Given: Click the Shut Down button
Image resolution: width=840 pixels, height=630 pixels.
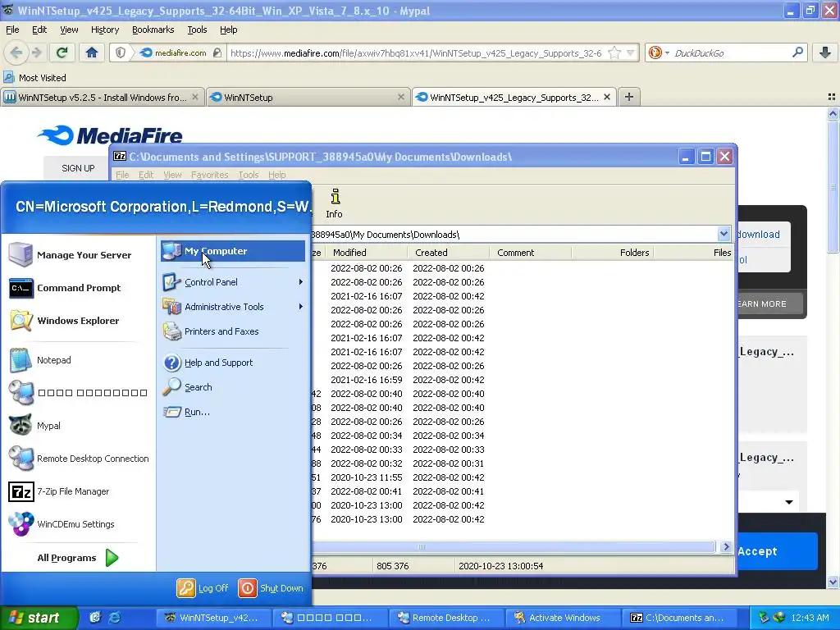Looking at the screenshot, I should (x=271, y=587).
